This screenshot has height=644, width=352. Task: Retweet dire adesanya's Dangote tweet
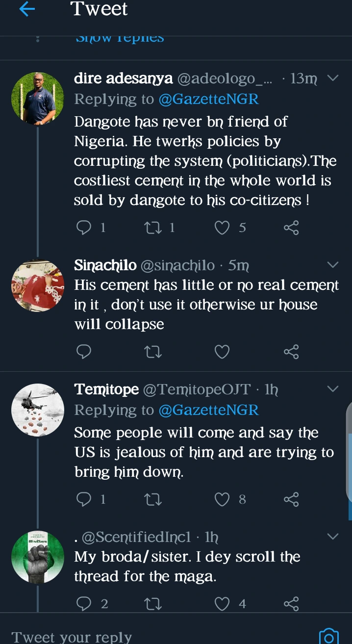click(x=153, y=227)
